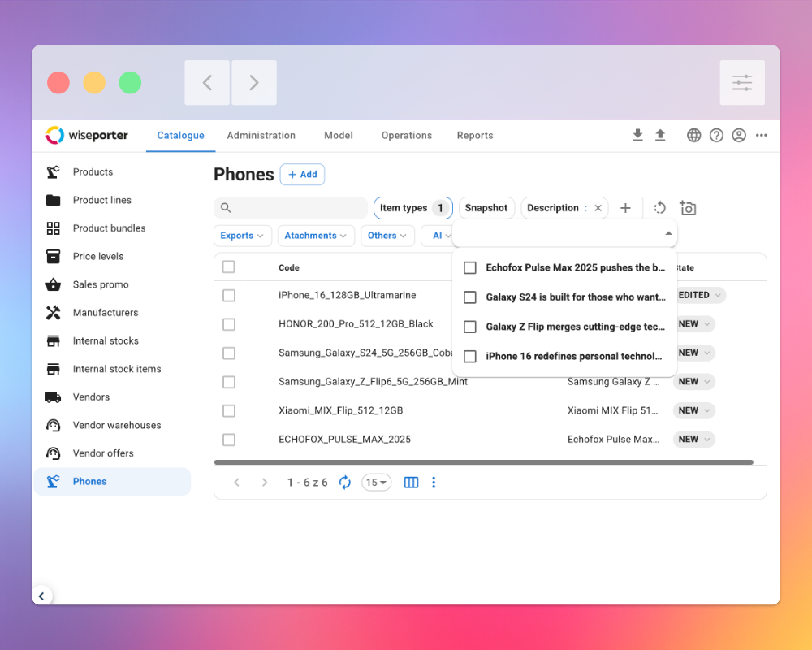Open the three-dot more menu in header

(762, 136)
